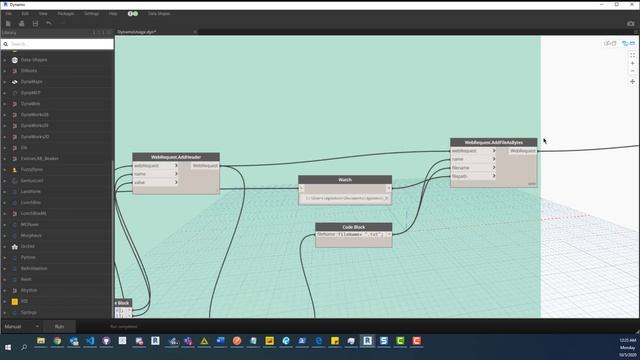Open the active Revit taskbar icon
Viewport: 640px width, 360px height.
click(367, 341)
